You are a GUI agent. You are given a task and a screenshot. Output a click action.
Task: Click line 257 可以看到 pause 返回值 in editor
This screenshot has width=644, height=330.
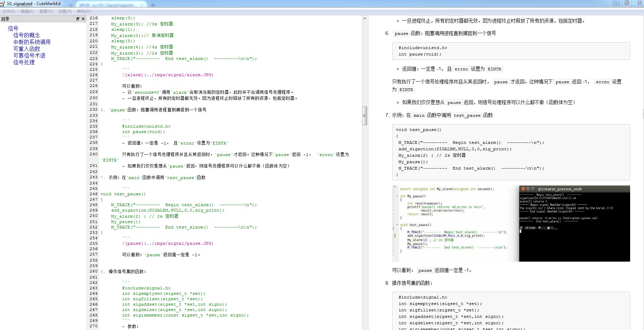(x=161, y=255)
